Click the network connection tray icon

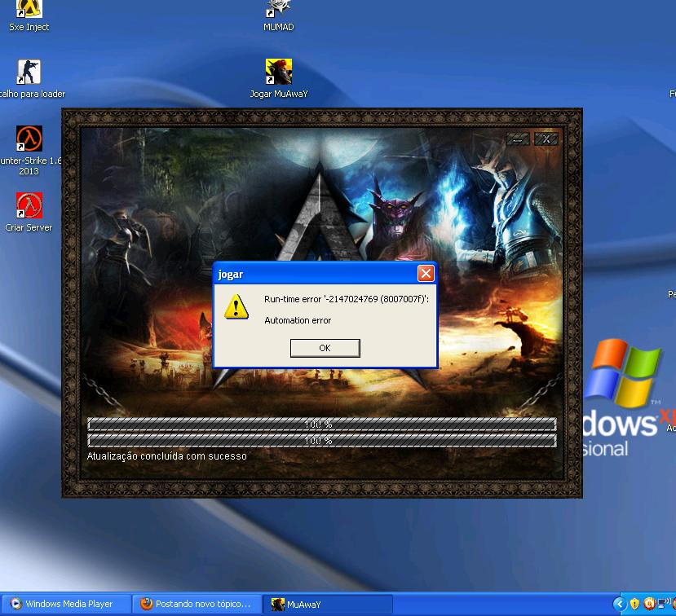tap(665, 604)
